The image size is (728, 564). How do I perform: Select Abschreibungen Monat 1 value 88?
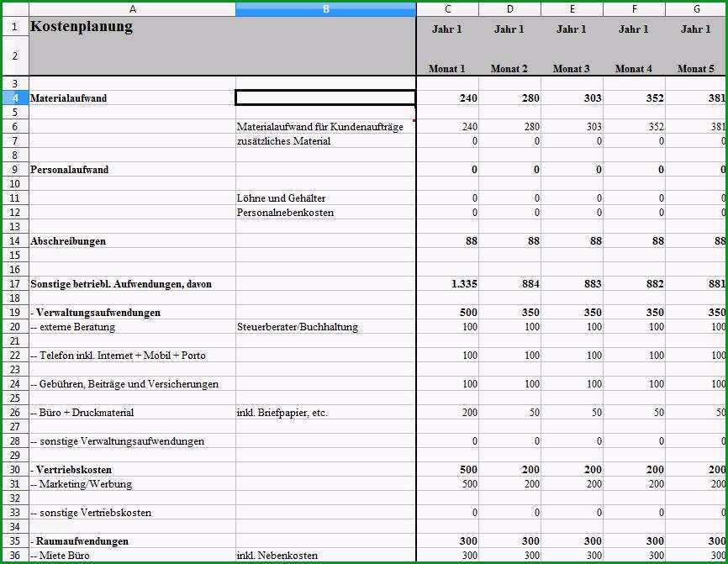coord(448,241)
